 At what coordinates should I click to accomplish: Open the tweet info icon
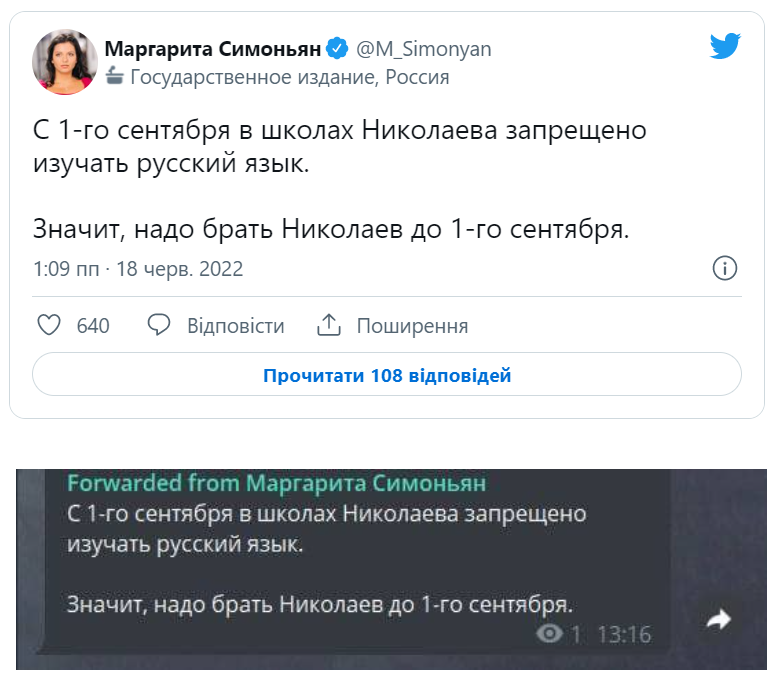click(x=724, y=268)
